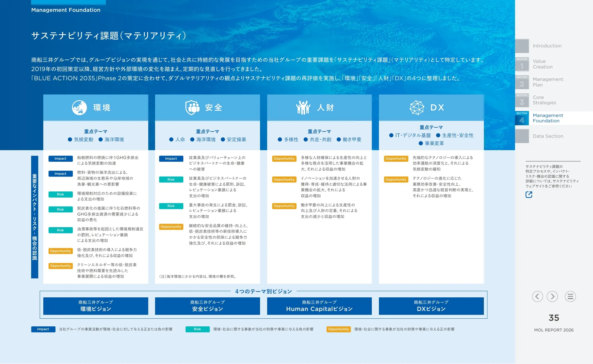Click the previous page arrow icon
The width and height of the screenshot is (593, 364).
537,296
